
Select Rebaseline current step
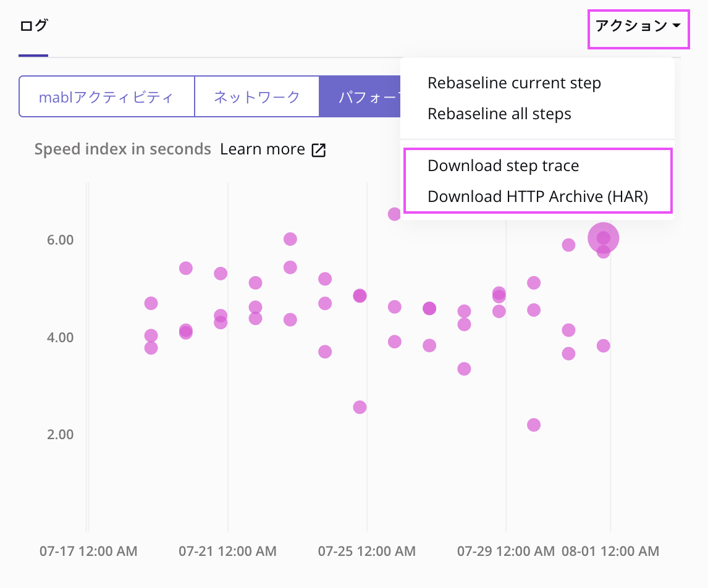click(x=514, y=83)
